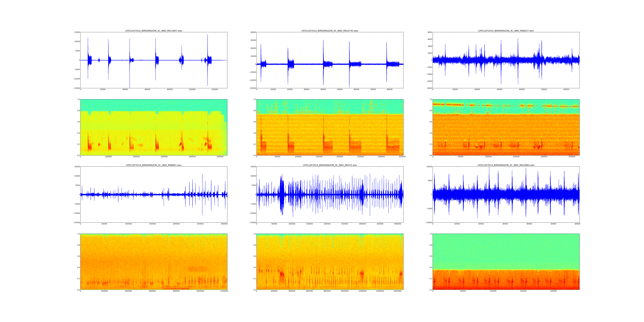The width and height of the screenshot is (644, 322).
Task: Click the spectrogram below RN8257 waveform
Action: point(506,127)
